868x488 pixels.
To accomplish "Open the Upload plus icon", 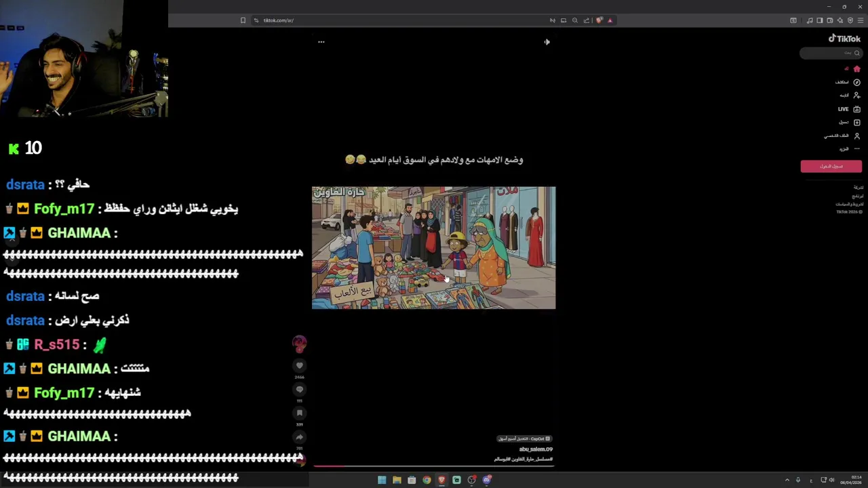I will 856,123.
